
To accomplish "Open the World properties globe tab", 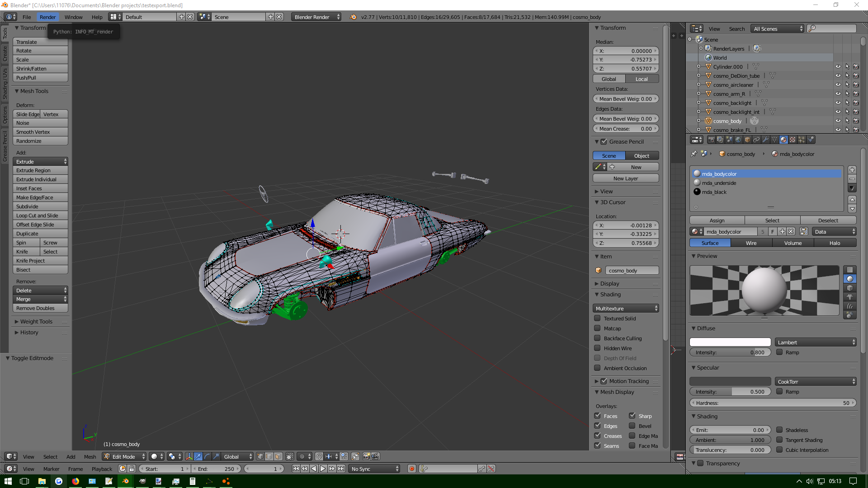I will pyautogui.click(x=738, y=140).
